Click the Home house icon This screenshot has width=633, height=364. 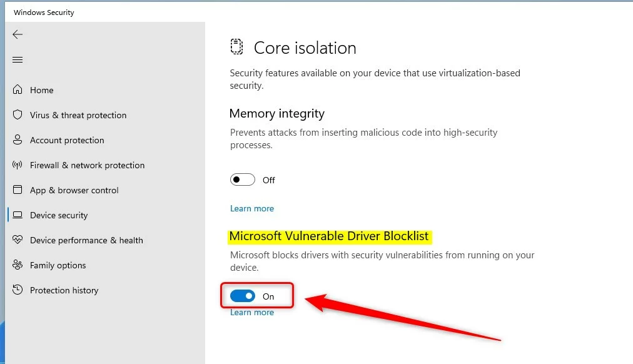(18, 89)
